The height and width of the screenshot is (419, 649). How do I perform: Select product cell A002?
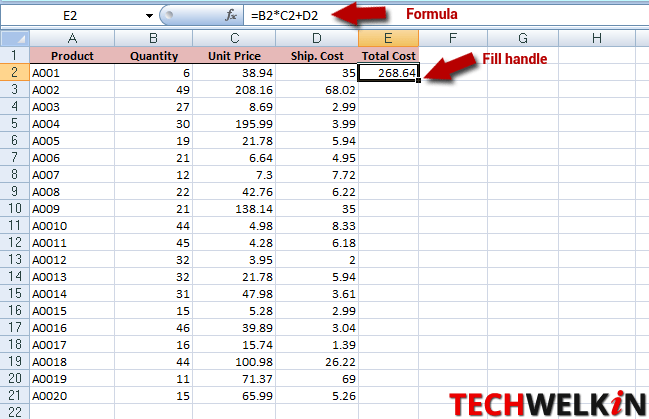72,90
